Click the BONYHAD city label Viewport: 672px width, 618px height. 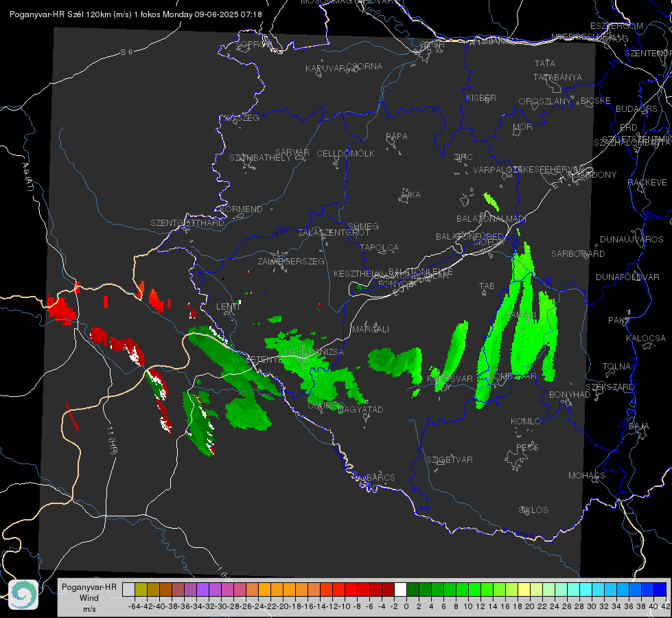pyautogui.click(x=570, y=395)
